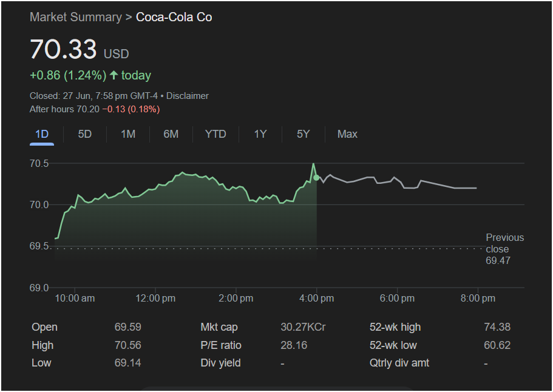Click the 12:00 pm axis label

point(155,298)
